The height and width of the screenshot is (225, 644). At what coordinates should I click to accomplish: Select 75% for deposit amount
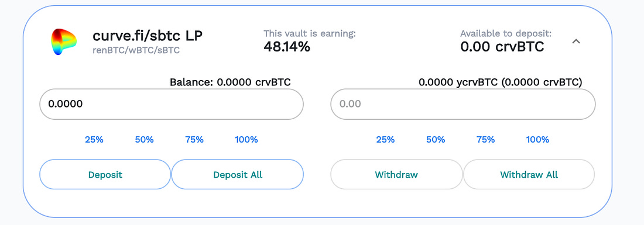194,140
